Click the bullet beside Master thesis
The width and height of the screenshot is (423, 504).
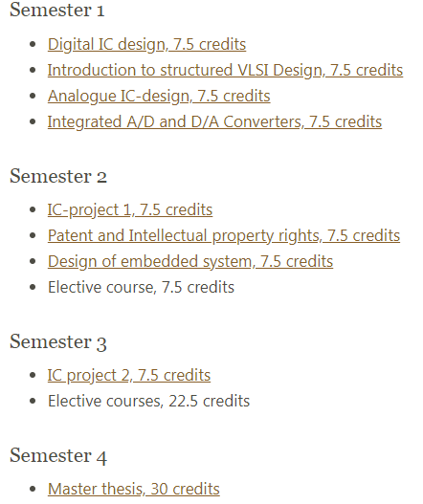click(33, 490)
